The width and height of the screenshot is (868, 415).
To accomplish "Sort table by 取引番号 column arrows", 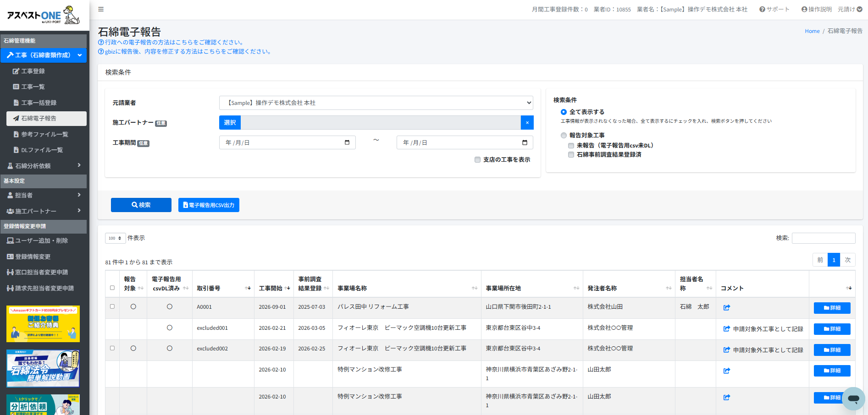I will point(248,288).
